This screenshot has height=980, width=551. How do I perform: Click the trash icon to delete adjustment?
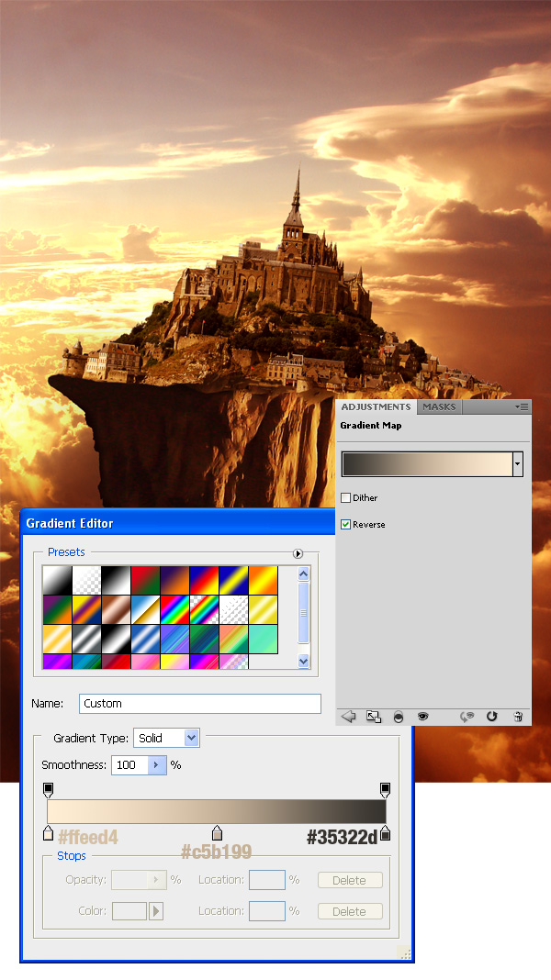(518, 717)
